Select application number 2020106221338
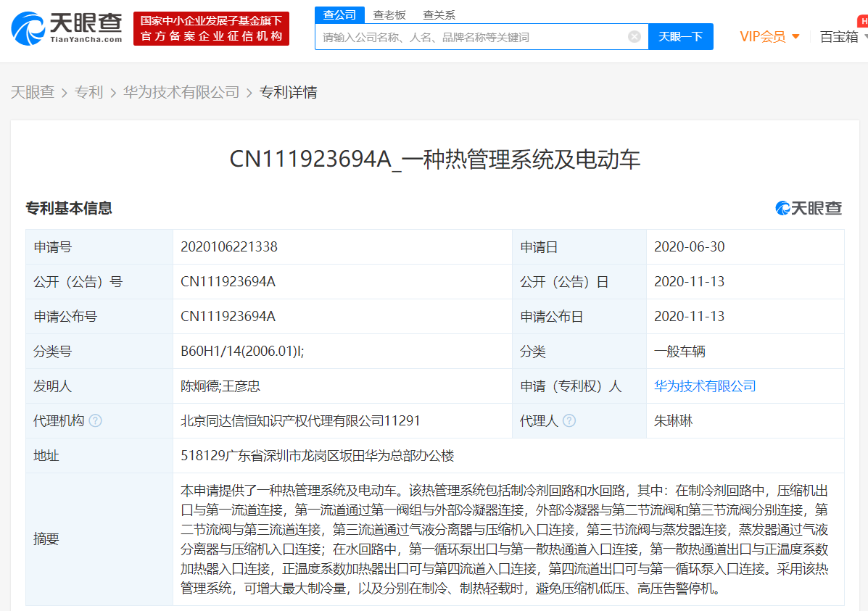868x611 pixels. click(x=229, y=246)
